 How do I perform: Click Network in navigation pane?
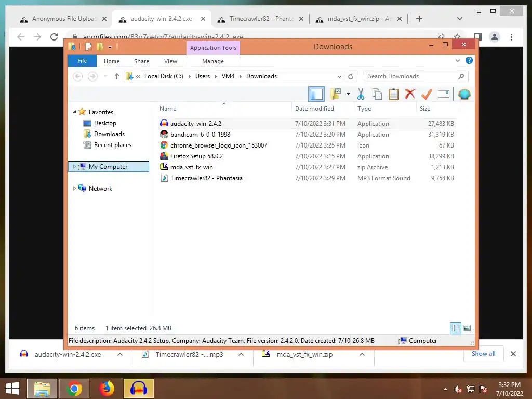[100, 188]
